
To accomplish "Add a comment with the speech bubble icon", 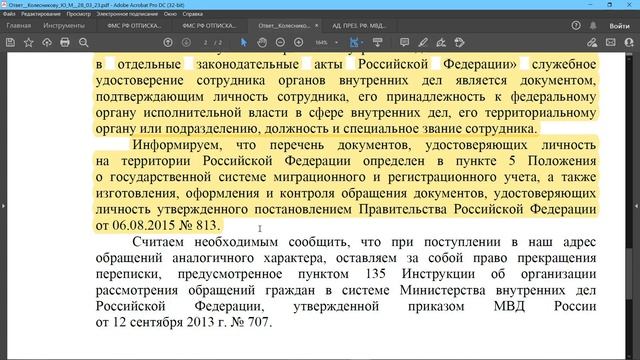I will pyautogui.click(x=404, y=42).
